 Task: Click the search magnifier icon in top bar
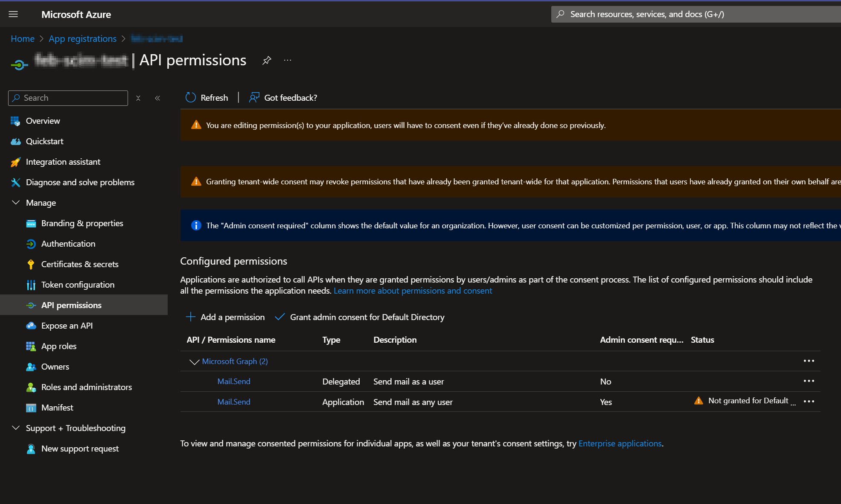click(561, 14)
